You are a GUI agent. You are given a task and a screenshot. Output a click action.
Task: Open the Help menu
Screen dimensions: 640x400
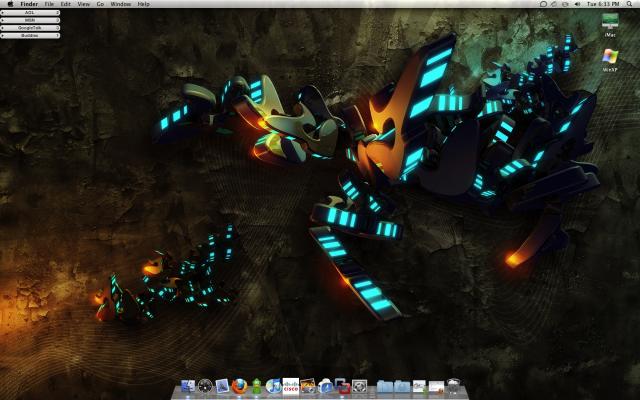[143, 4]
